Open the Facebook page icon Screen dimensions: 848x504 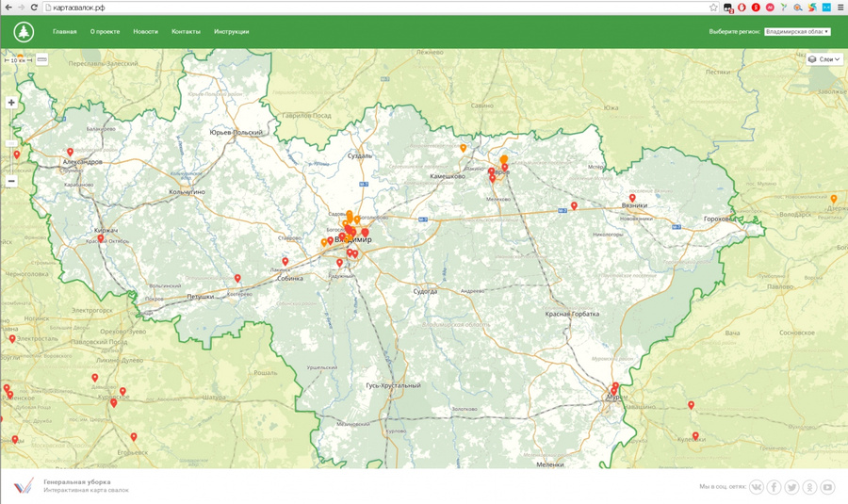[x=775, y=487]
